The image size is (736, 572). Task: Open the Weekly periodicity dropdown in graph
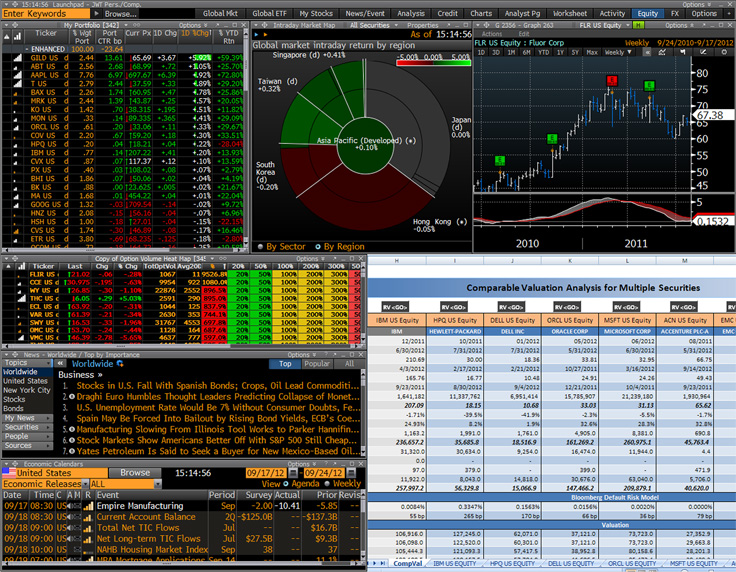click(x=619, y=53)
